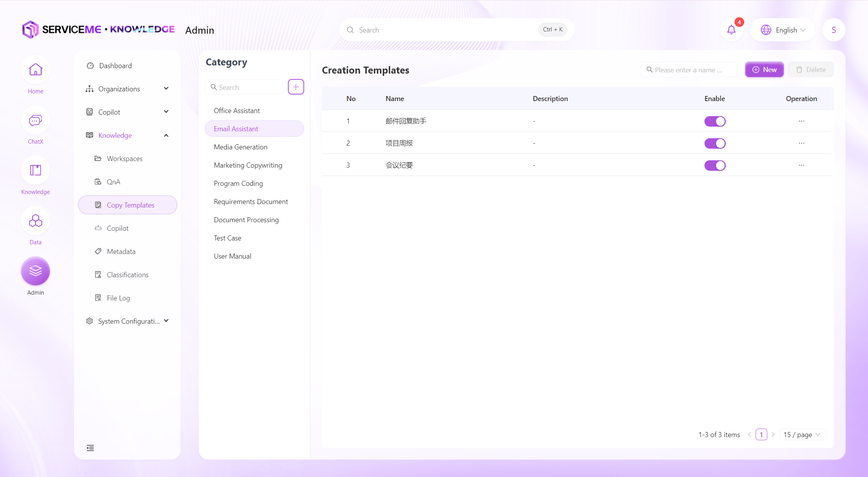The height and width of the screenshot is (477, 868).
Task: Collapse the sidebar with bottom menu icon
Action: click(90, 448)
